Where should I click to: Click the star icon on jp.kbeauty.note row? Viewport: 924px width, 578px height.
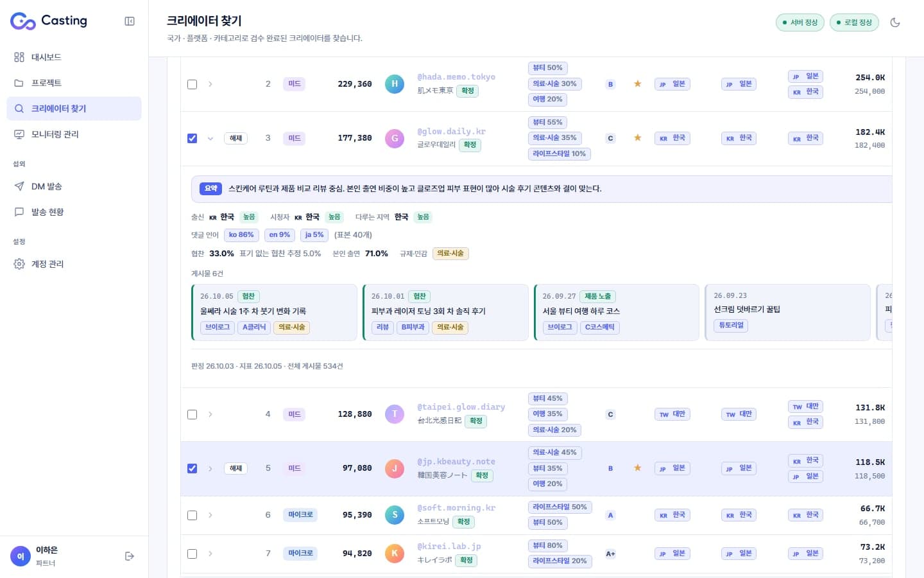[x=637, y=468]
